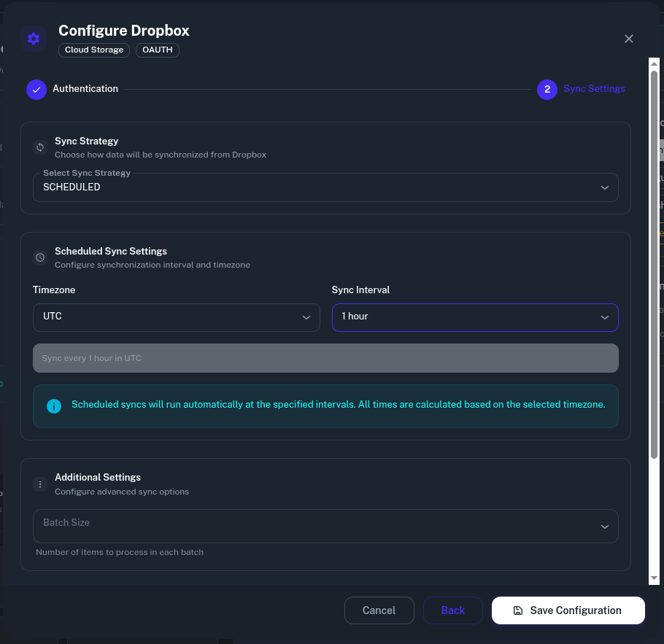
Task: Click the scrollbar down arrow
Action: (x=655, y=578)
